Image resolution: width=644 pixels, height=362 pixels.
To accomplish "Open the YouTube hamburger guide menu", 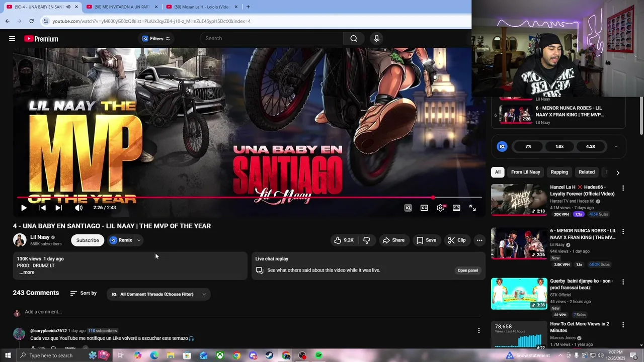I will click(x=12, y=39).
